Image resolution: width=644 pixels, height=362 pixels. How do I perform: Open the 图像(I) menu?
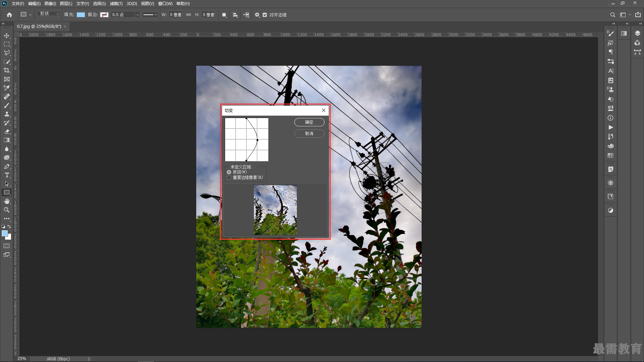click(x=50, y=4)
